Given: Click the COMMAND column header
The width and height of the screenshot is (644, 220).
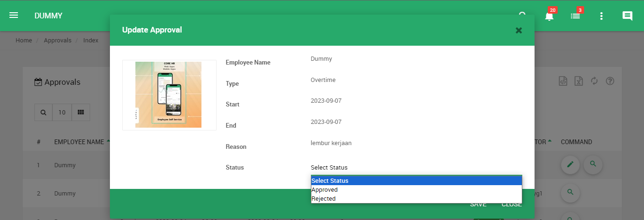Looking at the screenshot, I should point(577,142).
